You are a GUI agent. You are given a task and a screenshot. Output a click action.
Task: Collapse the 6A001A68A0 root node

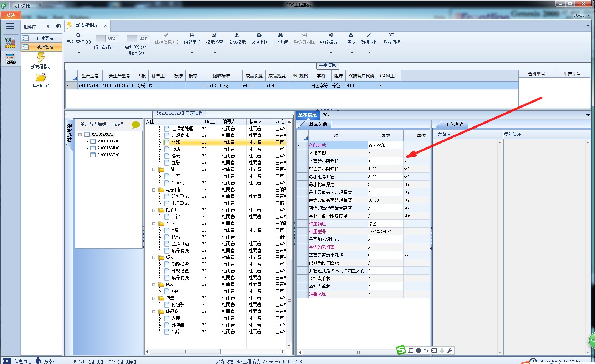(81, 135)
